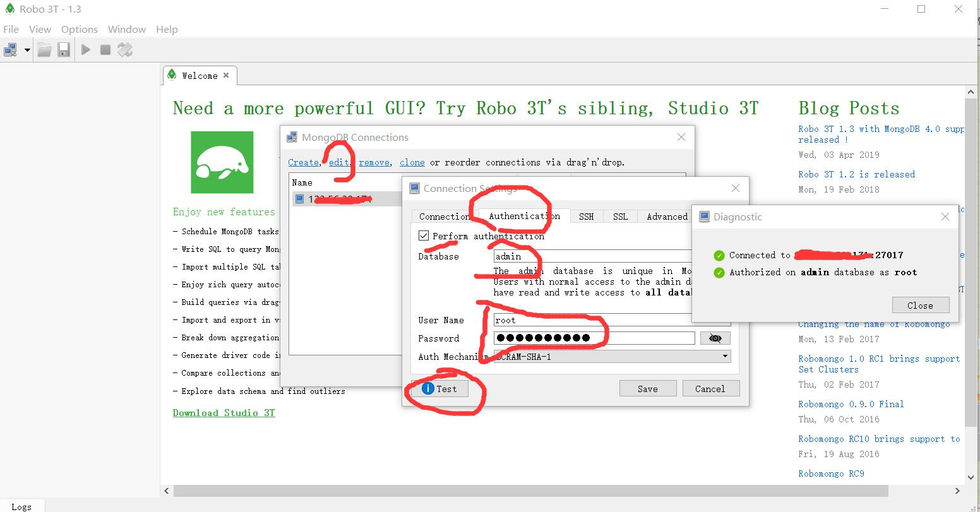Screen dimensions: 980x512
Task: Close the Diagnostic dialog with X icon
Action: tap(945, 217)
